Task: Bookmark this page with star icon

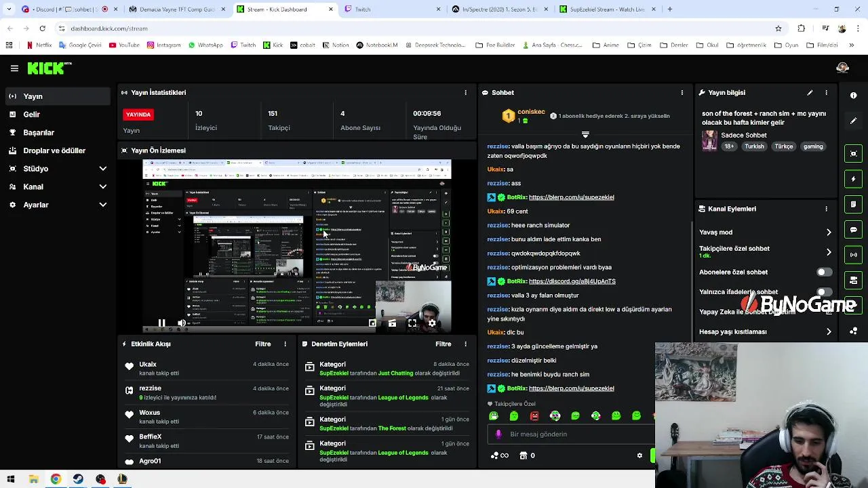Action: tap(778, 28)
